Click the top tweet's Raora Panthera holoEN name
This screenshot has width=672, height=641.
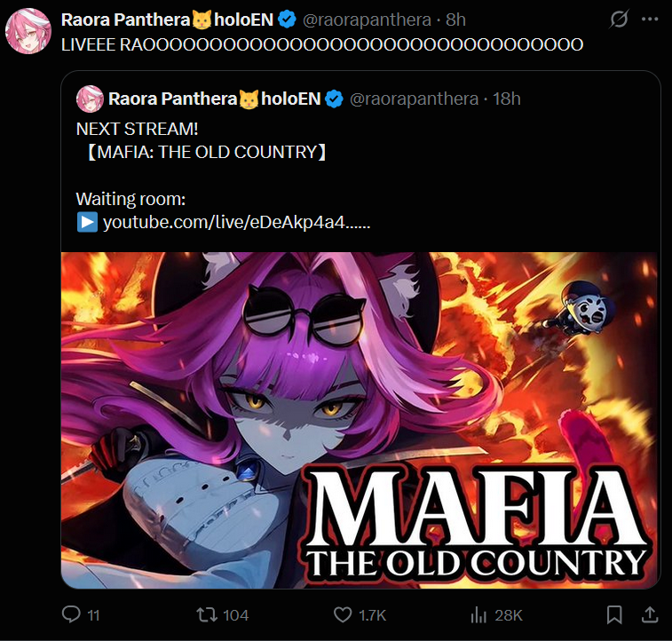(x=167, y=19)
